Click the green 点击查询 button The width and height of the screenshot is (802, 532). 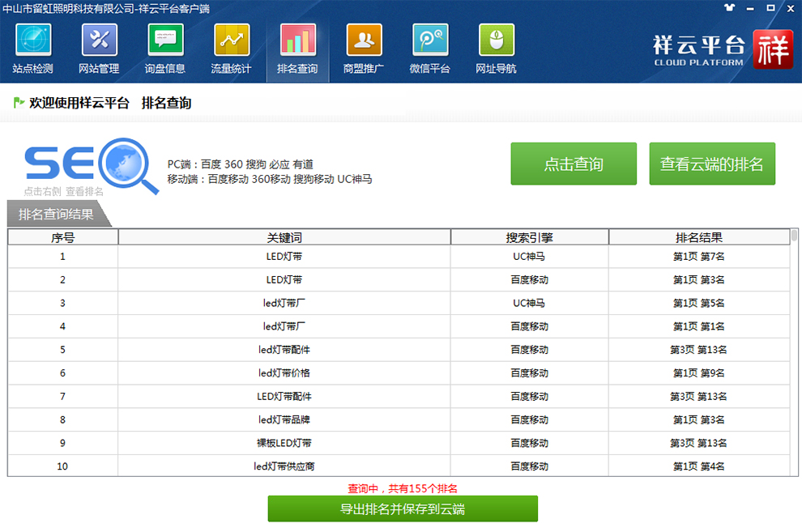click(x=574, y=164)
